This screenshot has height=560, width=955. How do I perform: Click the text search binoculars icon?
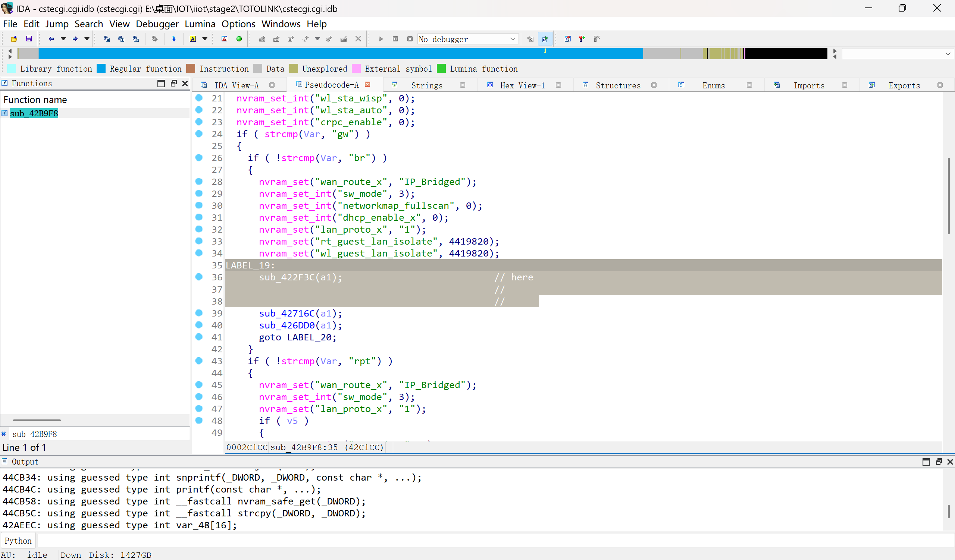[121, 39]
